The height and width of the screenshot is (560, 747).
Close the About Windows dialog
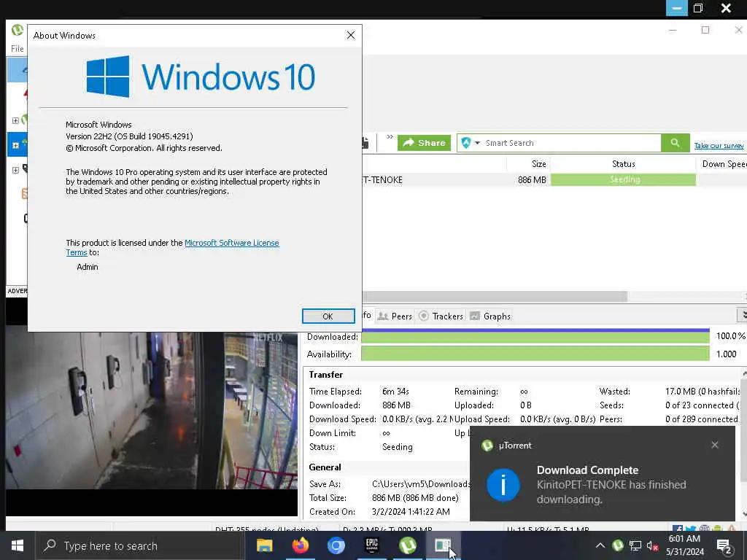tap(351, 35)
